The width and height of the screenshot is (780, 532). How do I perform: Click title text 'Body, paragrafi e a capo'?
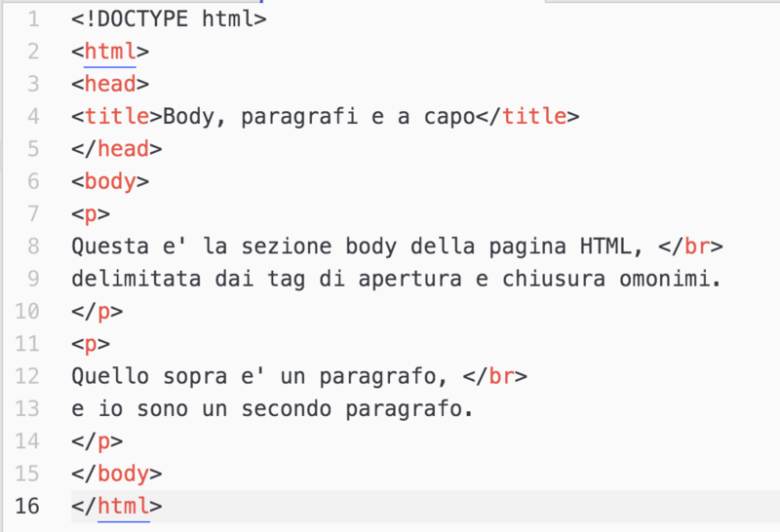(x=319, y=117)
